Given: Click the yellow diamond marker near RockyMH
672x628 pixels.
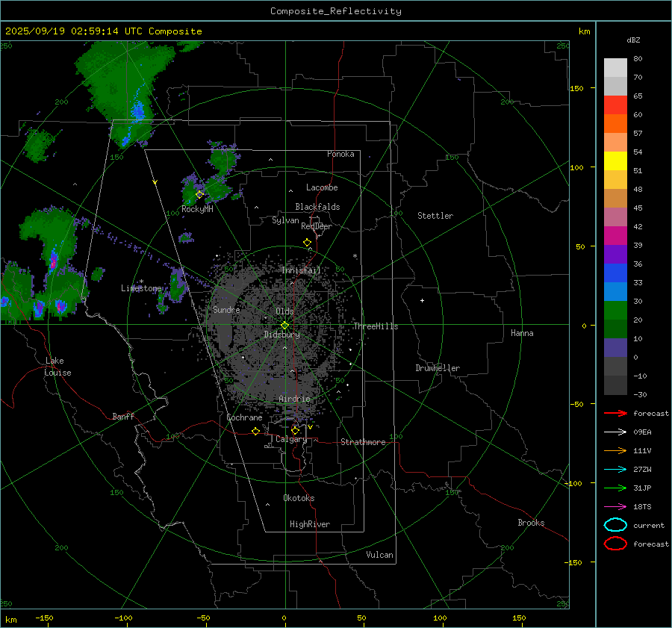Looking at the screenshot, I should click(x=199, y=194).
